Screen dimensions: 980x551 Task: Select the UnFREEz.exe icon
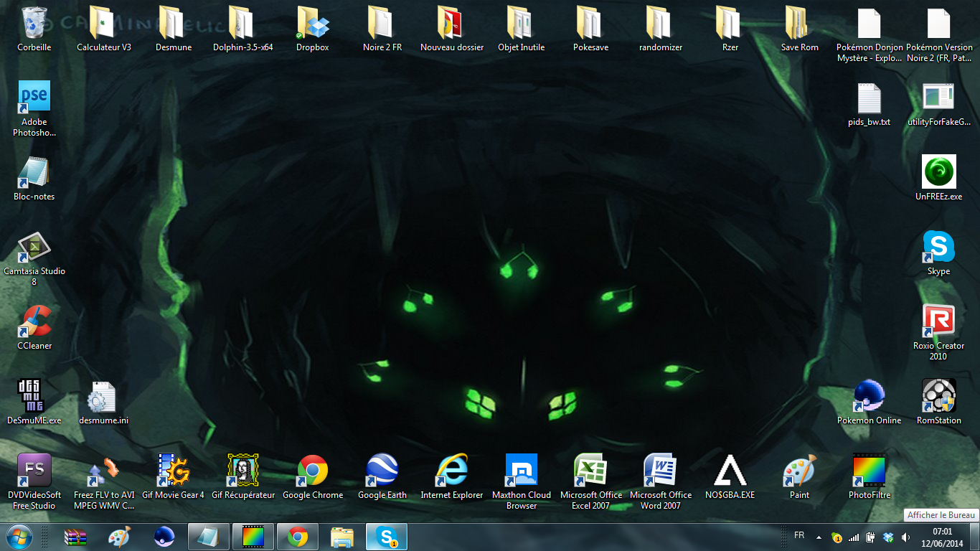[938, 178]
